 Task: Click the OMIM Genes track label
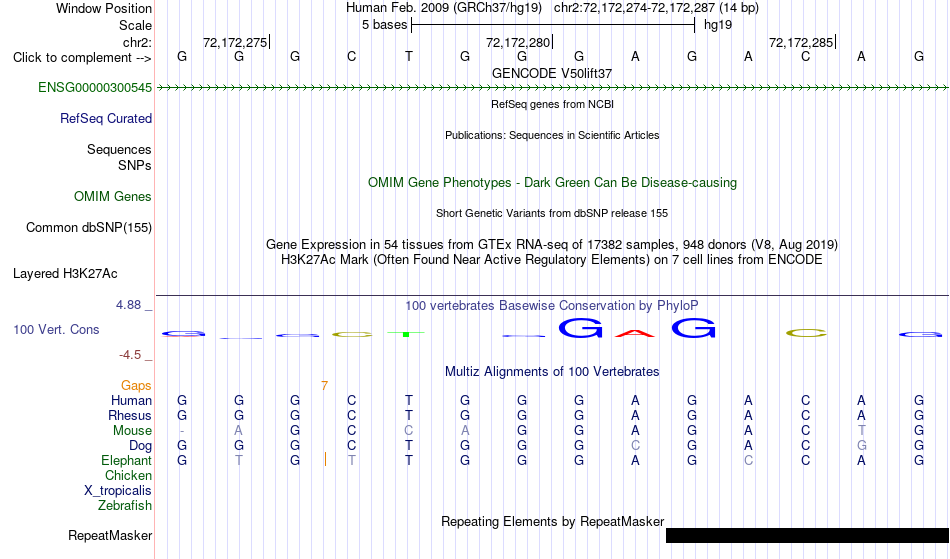point(113,196)
